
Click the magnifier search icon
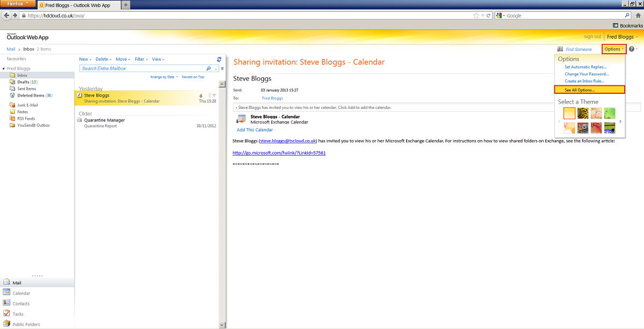pos(208,69)
